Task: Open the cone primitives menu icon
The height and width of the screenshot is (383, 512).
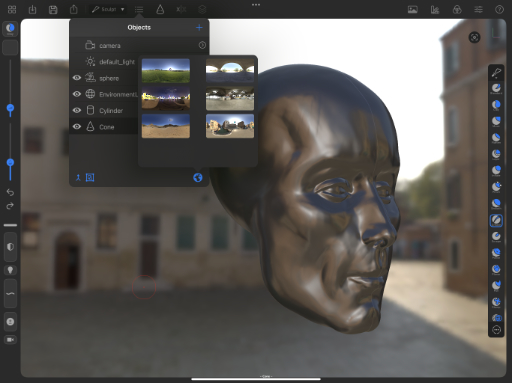Action: coord(160,9)
